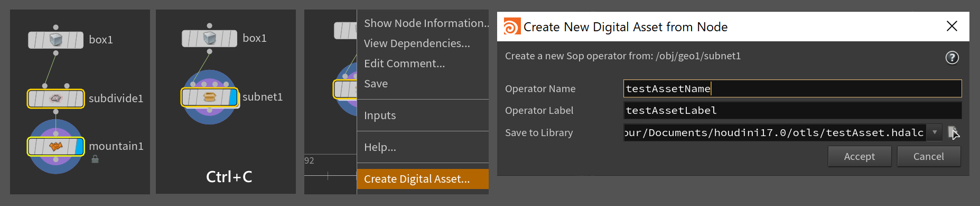Toggle the bypass flag on subnet1
980x206 pixels.
coord(186,97)
